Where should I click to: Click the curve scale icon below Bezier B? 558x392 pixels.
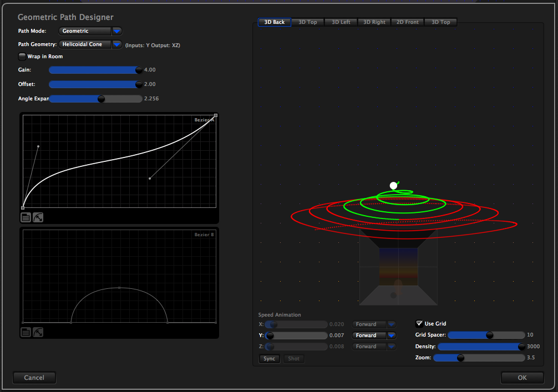[x=38, y=332]
